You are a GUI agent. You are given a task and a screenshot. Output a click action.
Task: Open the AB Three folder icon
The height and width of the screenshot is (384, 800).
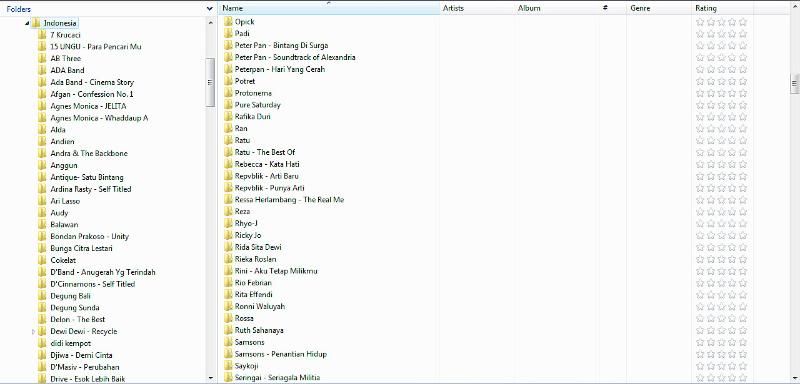coord(42,59)
